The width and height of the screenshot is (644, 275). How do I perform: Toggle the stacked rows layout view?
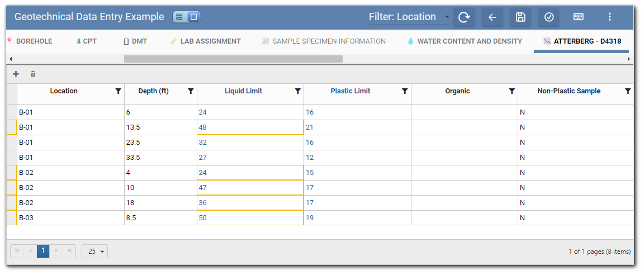coord(179,17)
